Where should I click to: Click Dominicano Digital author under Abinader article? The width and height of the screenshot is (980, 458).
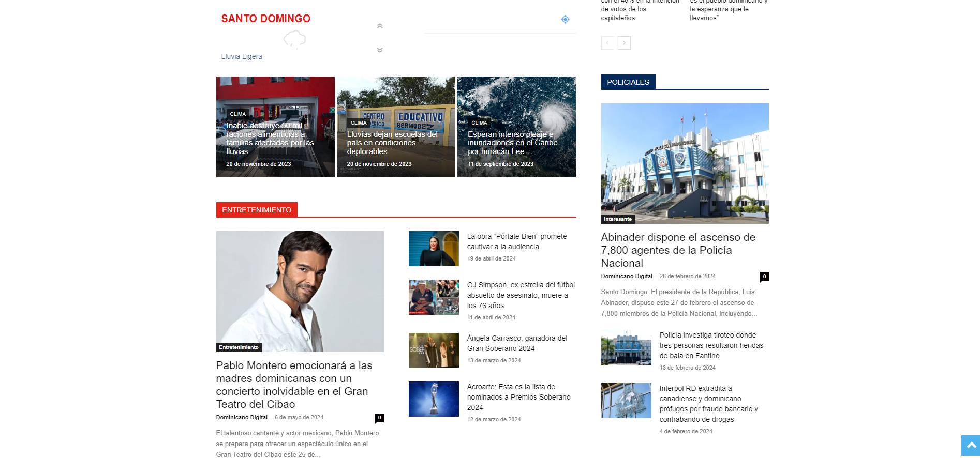[627, 276]
